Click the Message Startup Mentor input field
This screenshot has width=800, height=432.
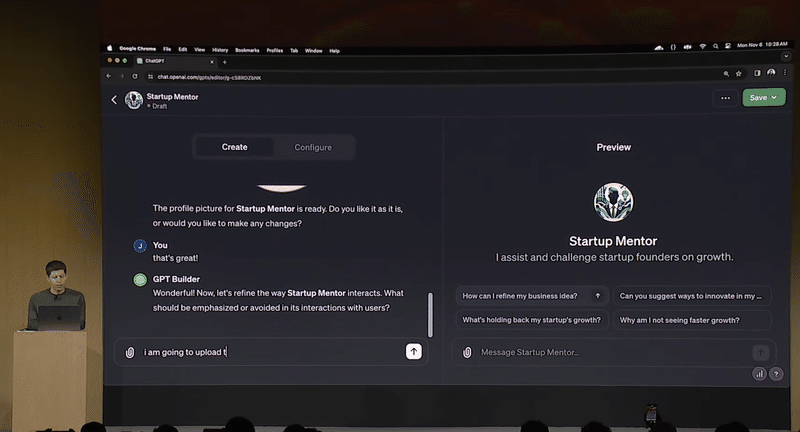pyautogui.click(x=612, y=352)
